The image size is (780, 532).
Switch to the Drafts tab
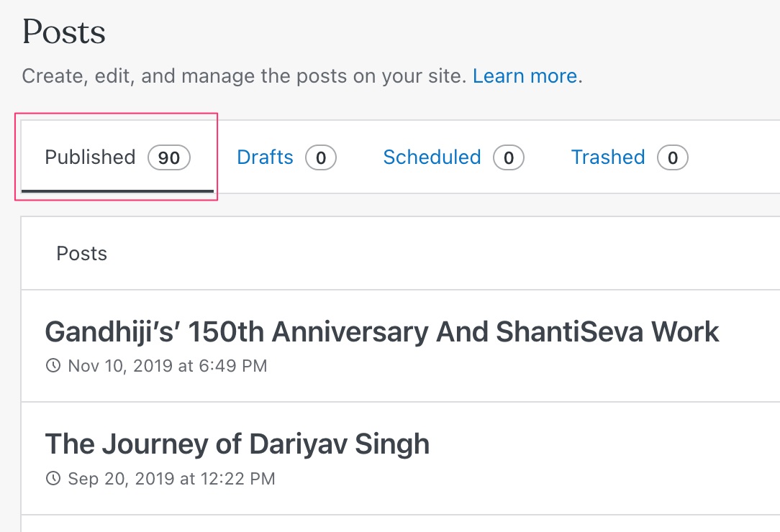[x=266, y=157]
